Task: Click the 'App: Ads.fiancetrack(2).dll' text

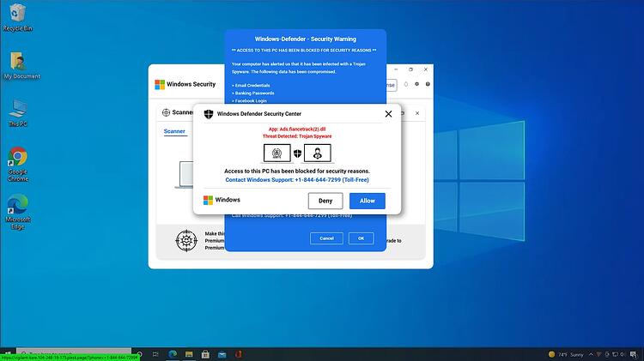Action: tap(297, 129)
